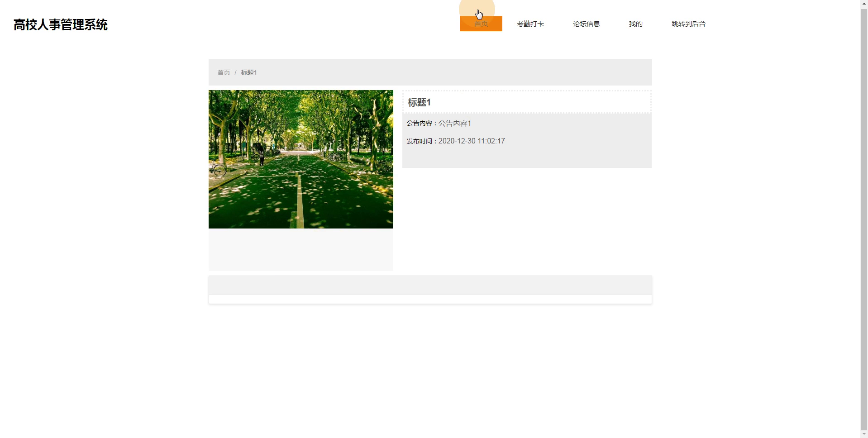Open 论坛信息 menu item
This screenshot has height=438, width=868.
point(586,24)
